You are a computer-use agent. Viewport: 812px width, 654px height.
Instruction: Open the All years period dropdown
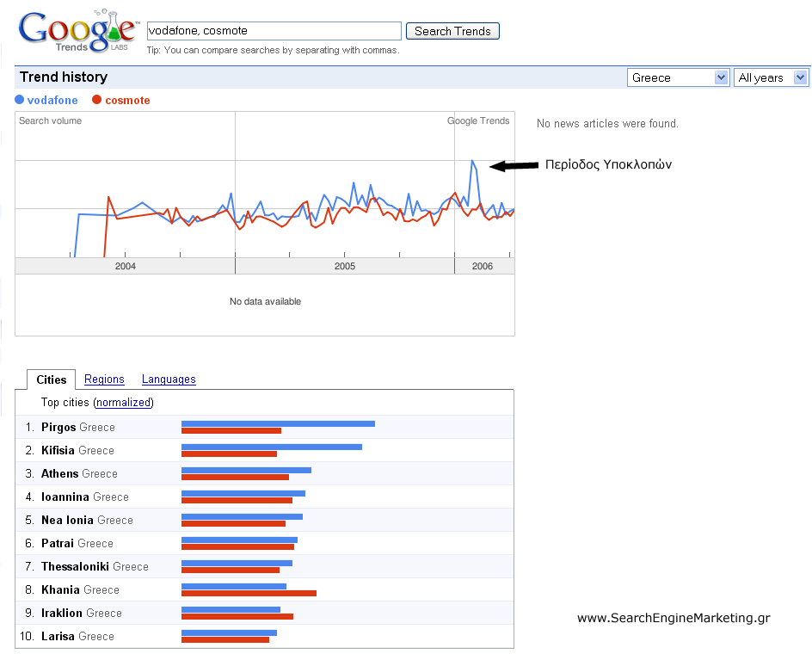coord(771,77)
